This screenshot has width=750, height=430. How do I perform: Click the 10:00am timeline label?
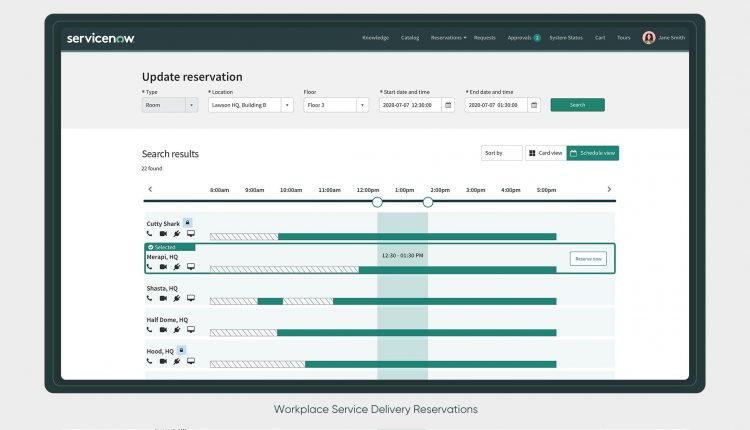(291, 190)
